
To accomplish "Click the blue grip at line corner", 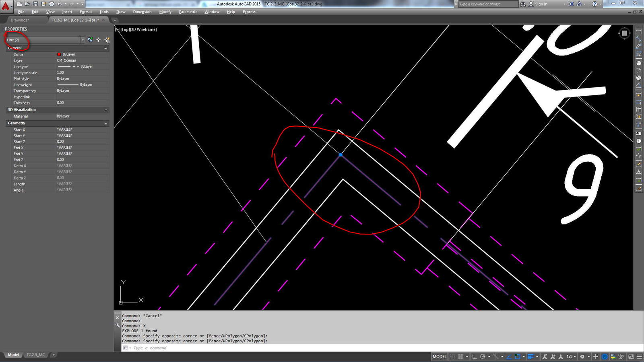I will click(341, 154).
